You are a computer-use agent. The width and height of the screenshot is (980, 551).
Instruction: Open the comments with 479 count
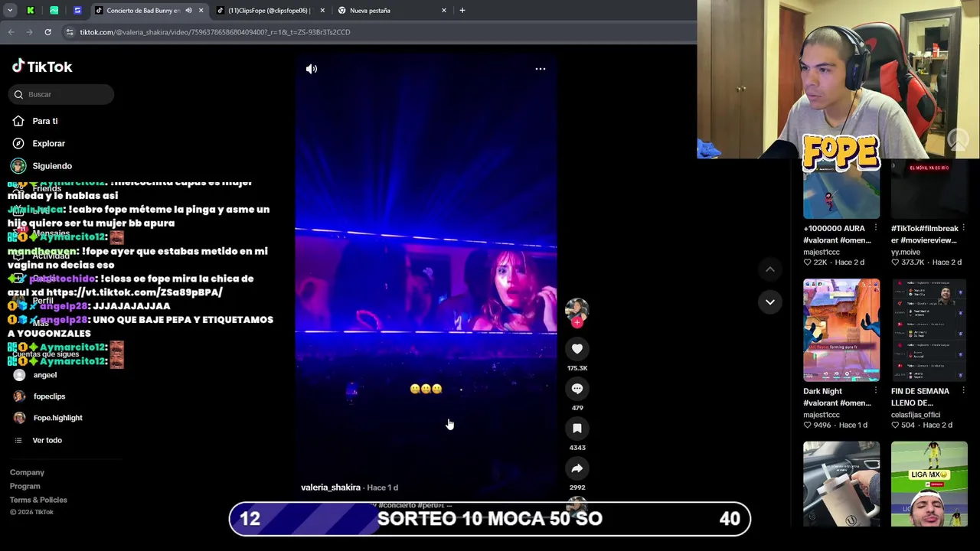click(x=577, y=389)
